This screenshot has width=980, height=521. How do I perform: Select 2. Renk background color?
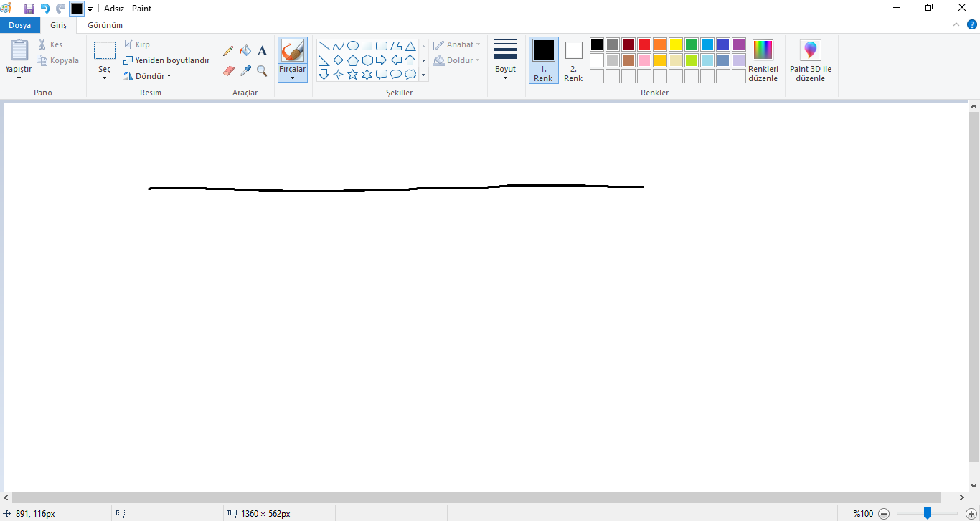tap(574, 60)
